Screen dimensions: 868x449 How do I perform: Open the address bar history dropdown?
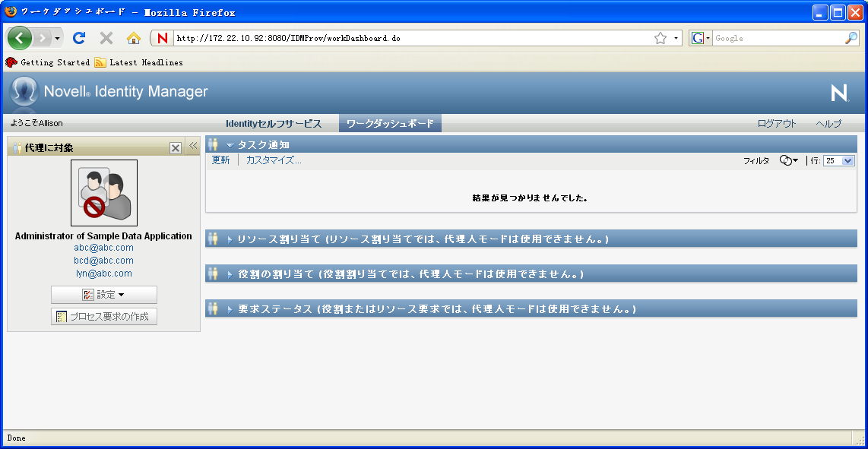(x=676, y=38)
